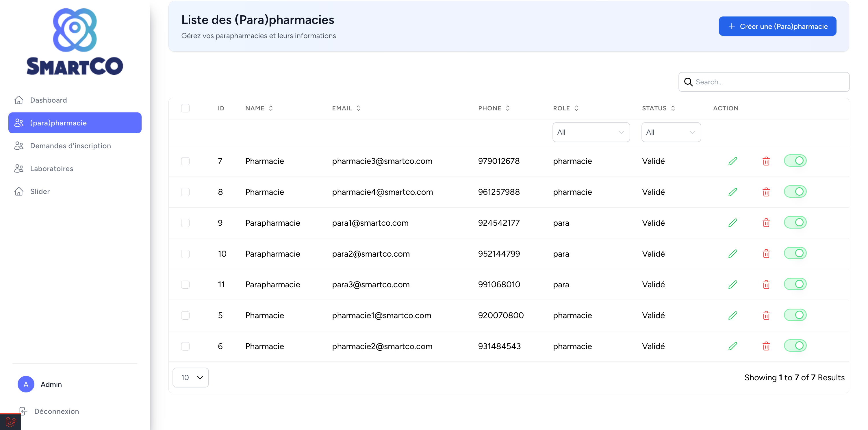
Task: Open the Role filter All dropdown
Action: (x=591, y=132)
